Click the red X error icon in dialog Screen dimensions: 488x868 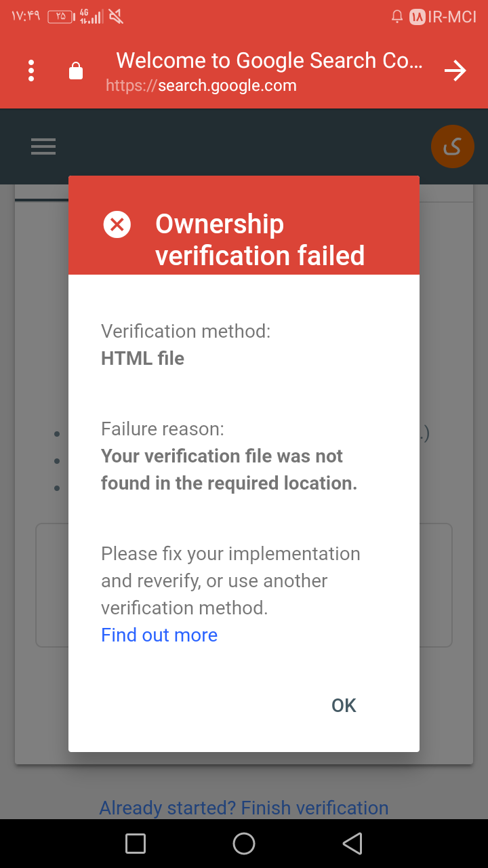pyautogui.click(x=117, y=224)
